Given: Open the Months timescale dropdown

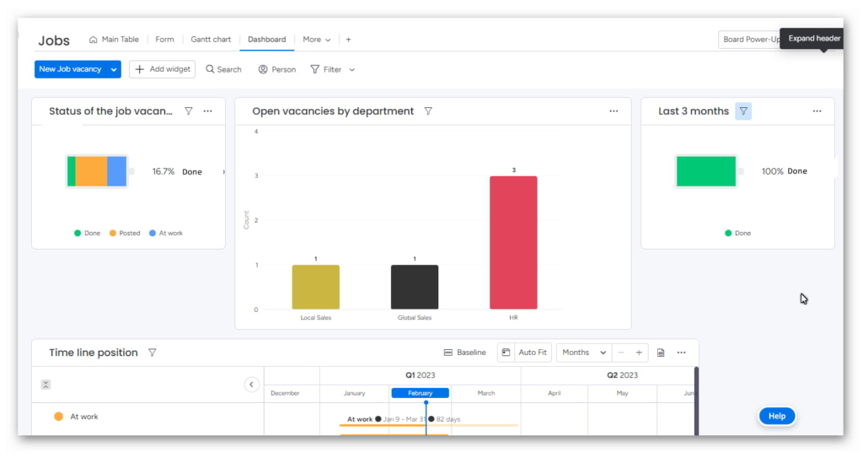Looking at the screenshot, I should click(x=583, y=353).
